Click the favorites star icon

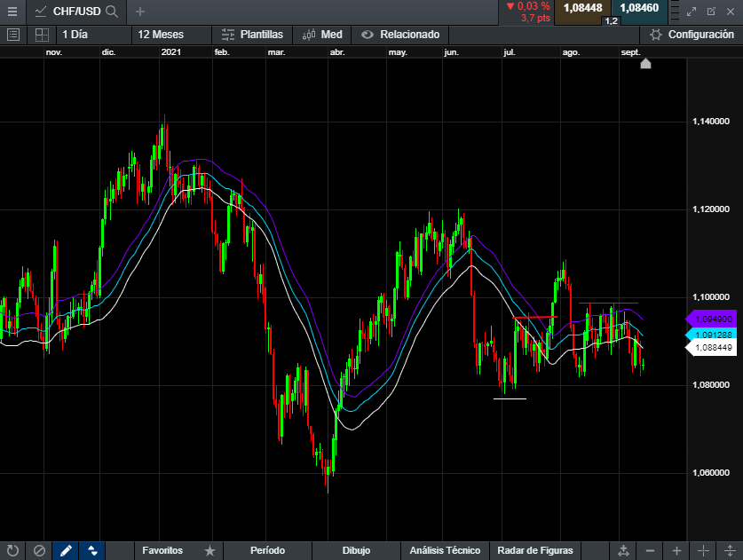pos(209,550)
